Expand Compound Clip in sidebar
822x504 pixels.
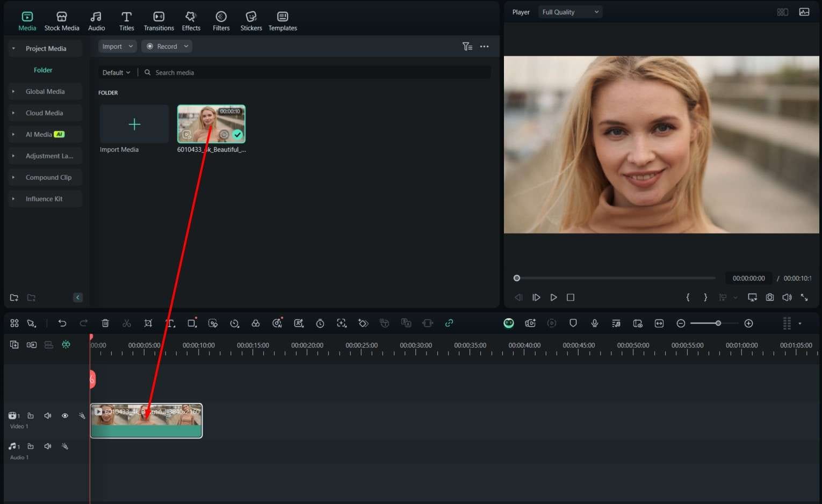click(x=13, y=178)
